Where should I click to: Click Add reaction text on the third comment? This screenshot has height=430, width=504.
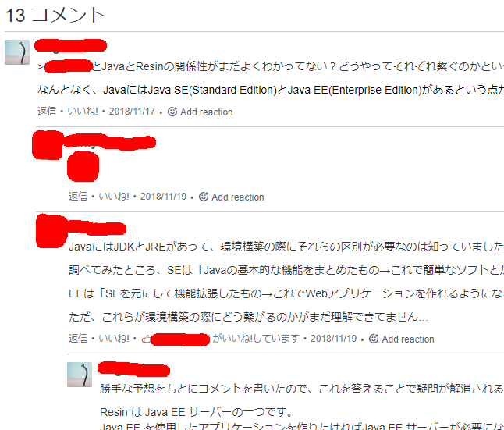coord(408,339)
